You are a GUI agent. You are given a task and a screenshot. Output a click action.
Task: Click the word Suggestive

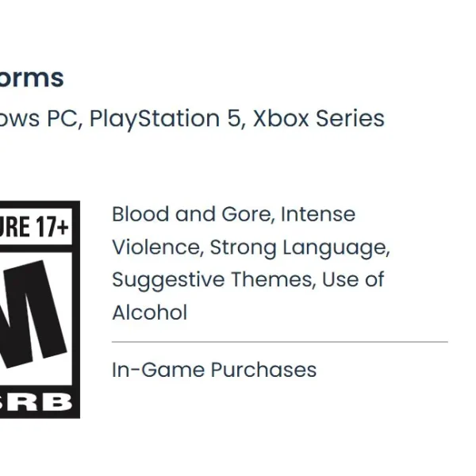(168, 280)
